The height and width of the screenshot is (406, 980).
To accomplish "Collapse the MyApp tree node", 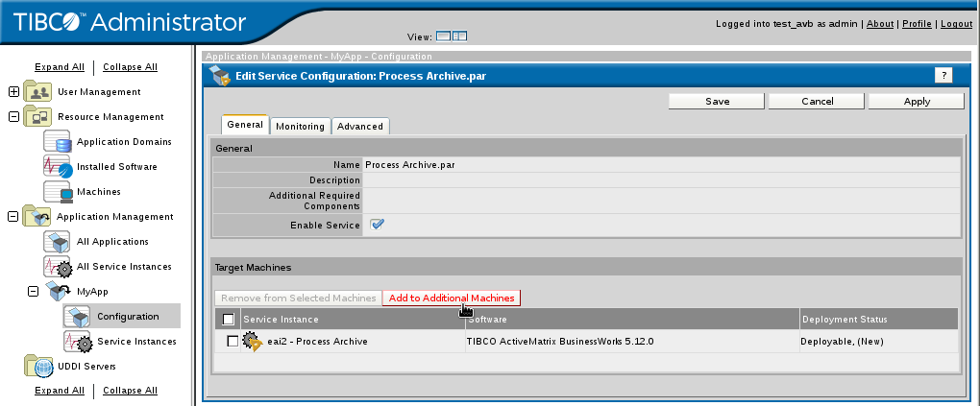I will [33, 292].
